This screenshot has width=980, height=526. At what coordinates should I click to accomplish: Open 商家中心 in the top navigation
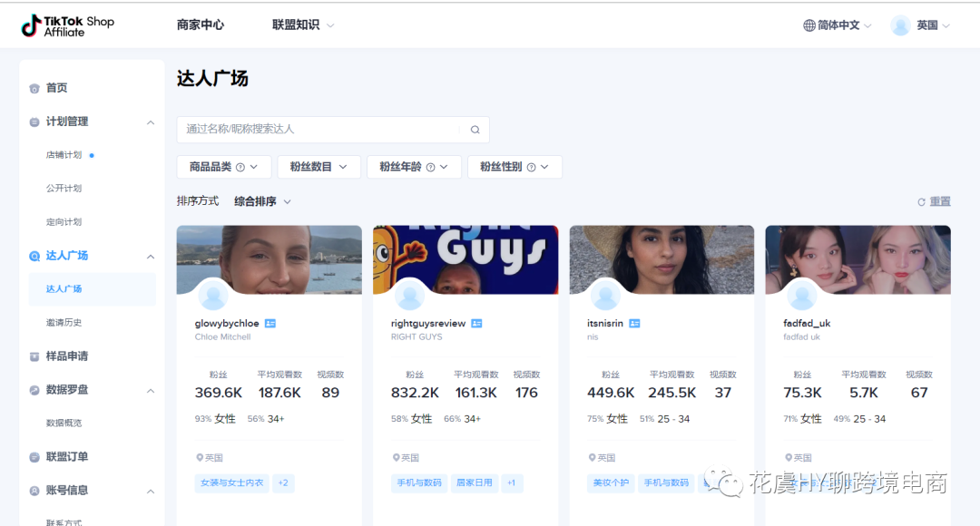click(x=201, y=25)
